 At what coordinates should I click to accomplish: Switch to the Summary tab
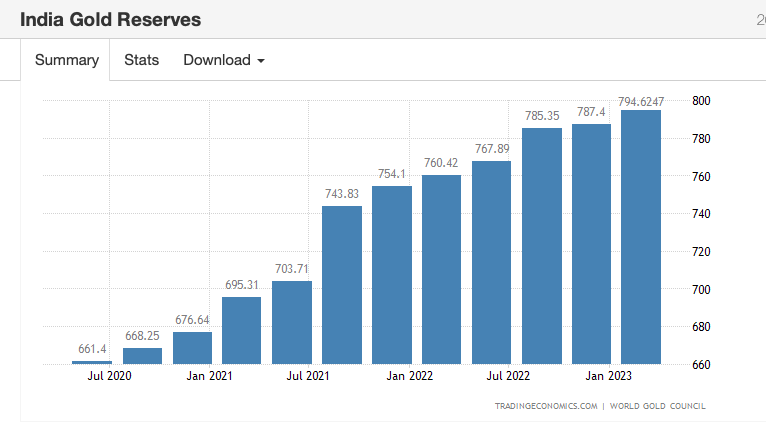(x=67, y=60)
